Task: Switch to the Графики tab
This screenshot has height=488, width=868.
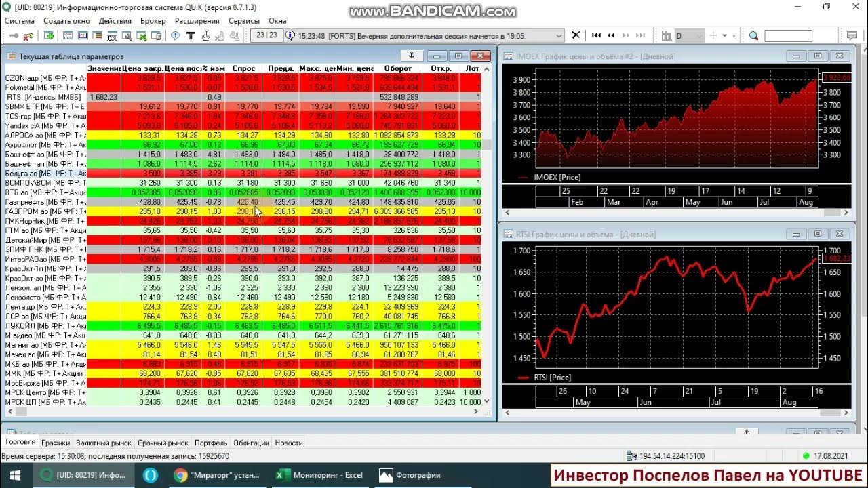Action: 56,443
